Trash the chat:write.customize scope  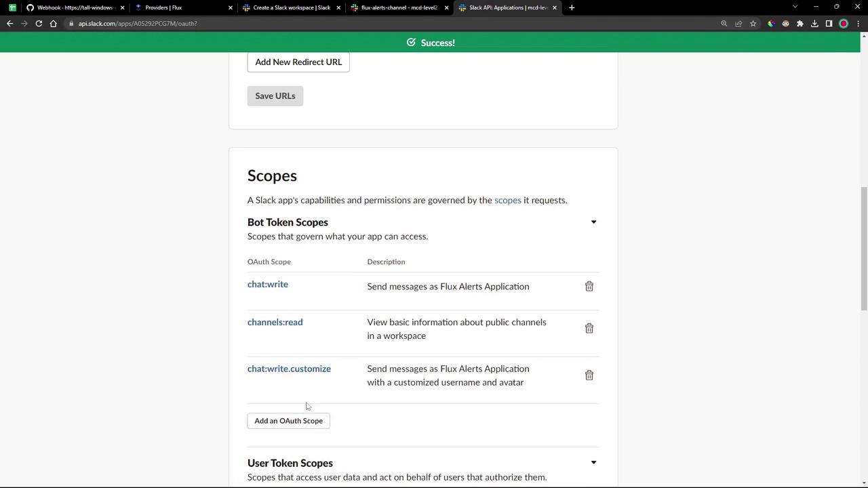point(589,375)
